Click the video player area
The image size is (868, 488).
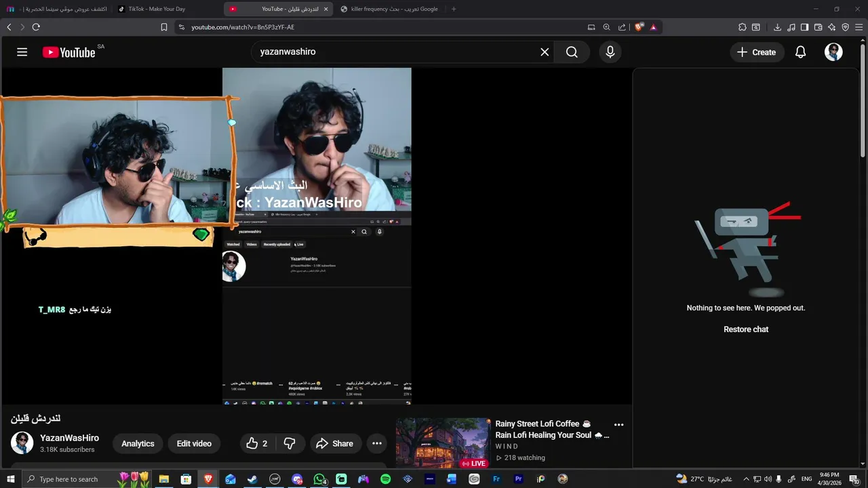(x=316, y=236)
